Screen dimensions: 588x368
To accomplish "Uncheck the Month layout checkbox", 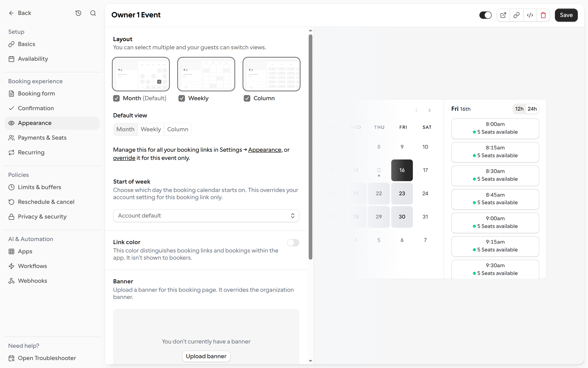I will click(x=116, y=98).
